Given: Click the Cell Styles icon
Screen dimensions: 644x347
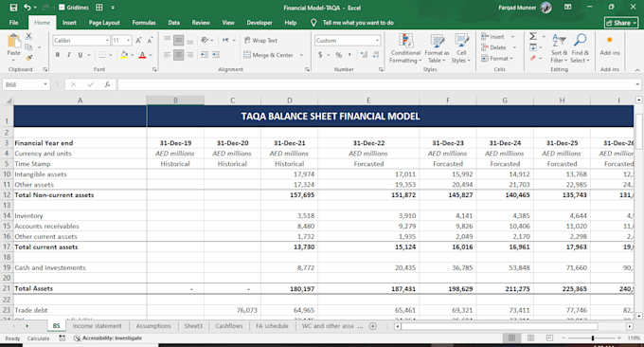Looking at the screenshot, I should [x=461, y=41].
